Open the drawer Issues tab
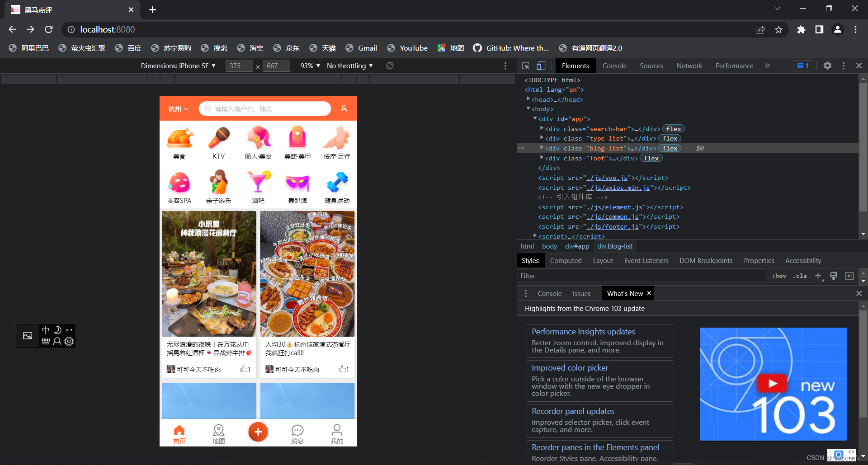 [581, 294]
